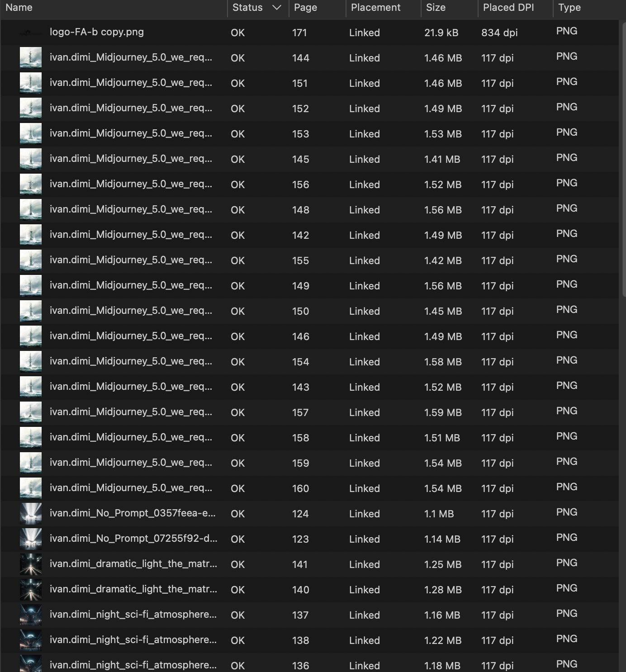
Task: Select the thumbnail in the page 159 row
Action: tap(31, 463)
